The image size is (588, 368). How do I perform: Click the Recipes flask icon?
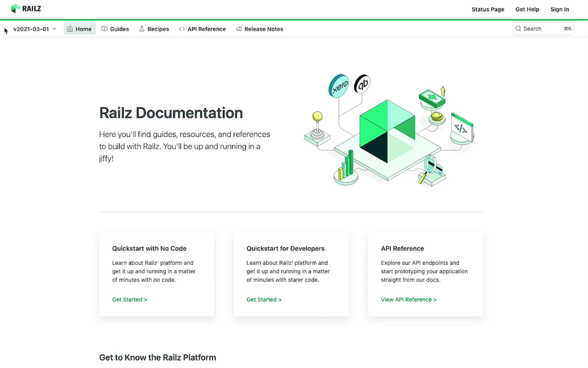(142, 29)
